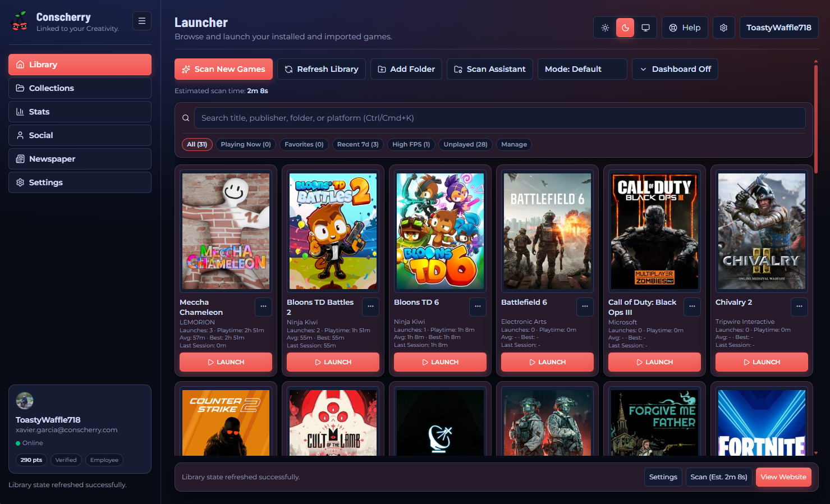Click Scan New Games button

point(223,69)
